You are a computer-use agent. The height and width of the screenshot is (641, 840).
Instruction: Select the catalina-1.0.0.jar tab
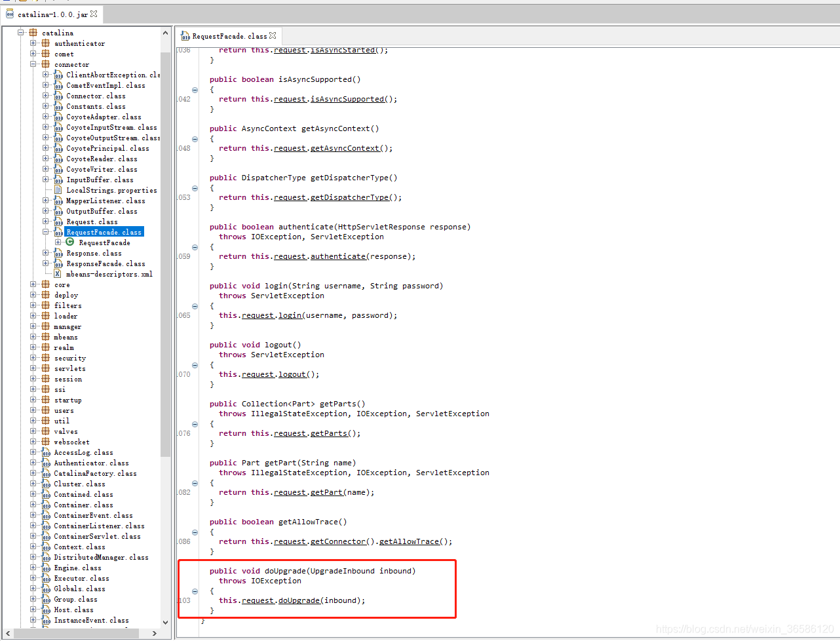point(52,14)
